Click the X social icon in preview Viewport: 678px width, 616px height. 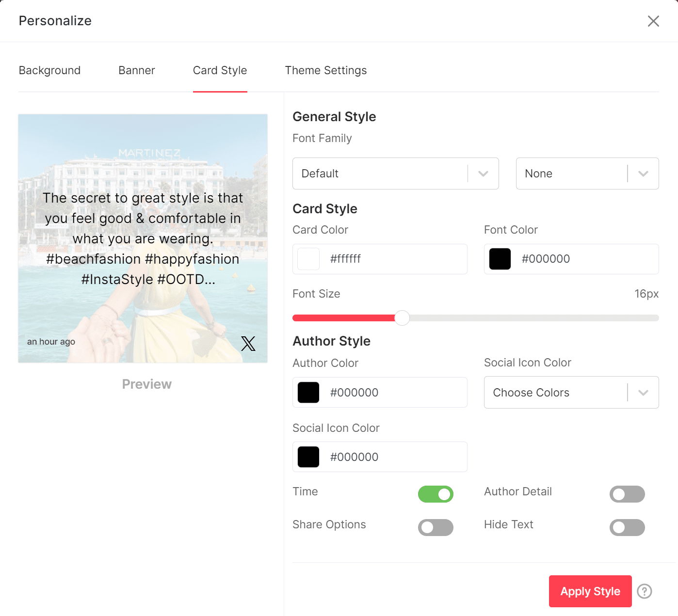pyautogui.click(x=248, y=344)
